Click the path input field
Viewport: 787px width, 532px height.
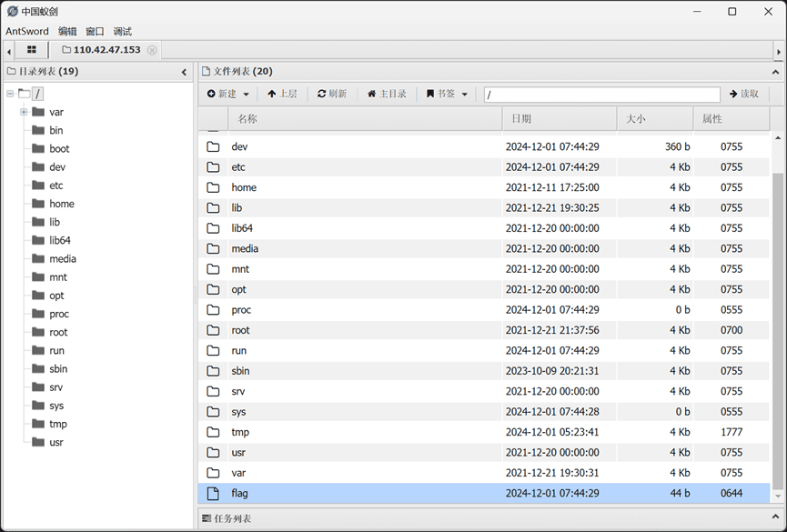coord(601,95)
